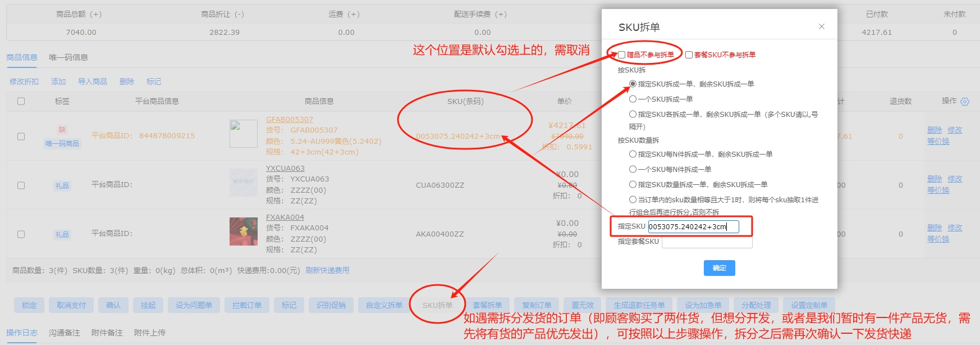The height and width of the screenshot is (345, 980).
Task: Open the GFAB005307 product link
Action: click(289, 119)
